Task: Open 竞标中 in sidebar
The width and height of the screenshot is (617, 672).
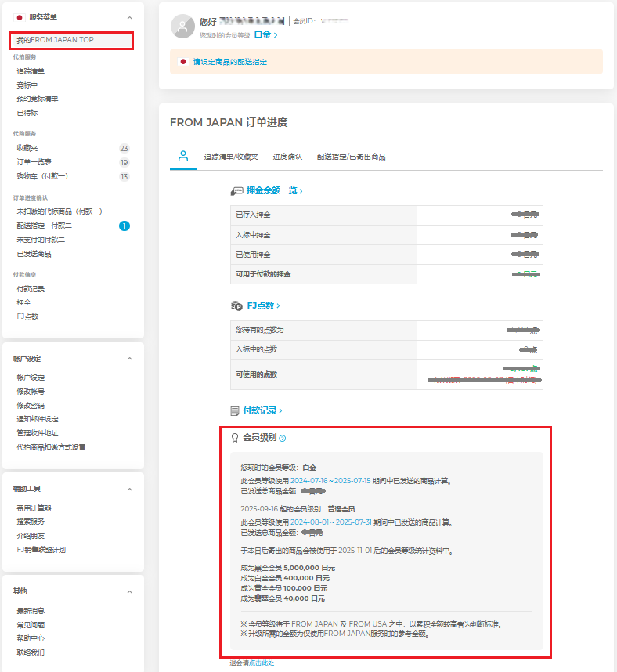Action: pos(27,85)
